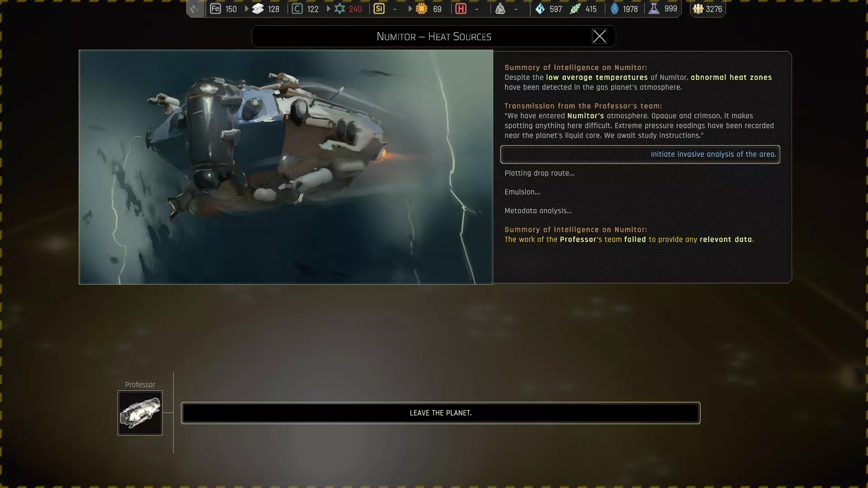This screenshot has height=488, width=868.
Task: Click the population count icon
Action: tap(698, 9)
